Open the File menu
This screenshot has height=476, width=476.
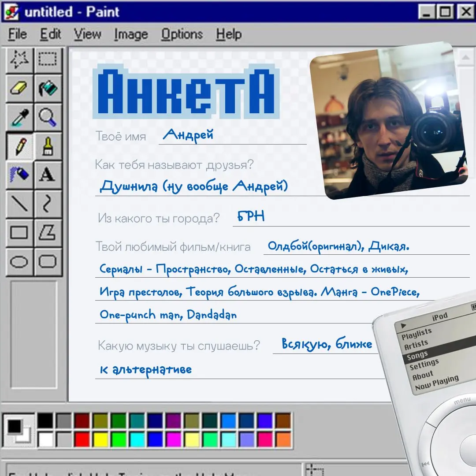[x=17, y=34]
